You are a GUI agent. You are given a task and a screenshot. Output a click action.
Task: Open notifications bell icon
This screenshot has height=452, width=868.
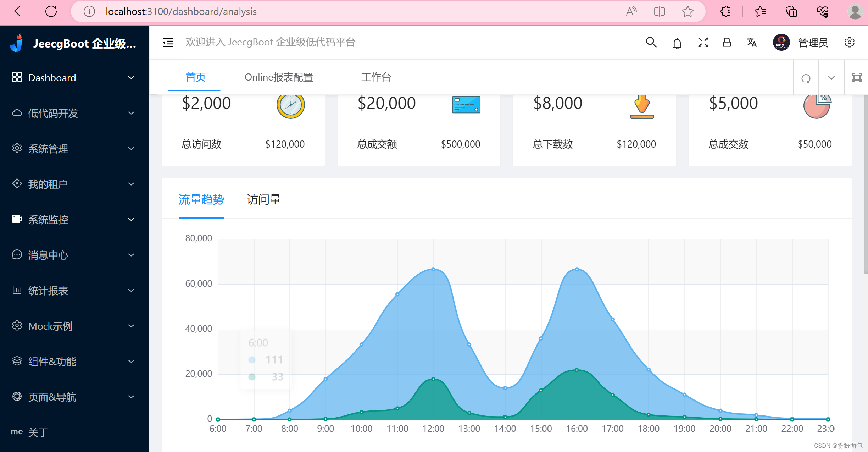pyautogui.click(x=677, y=43)
